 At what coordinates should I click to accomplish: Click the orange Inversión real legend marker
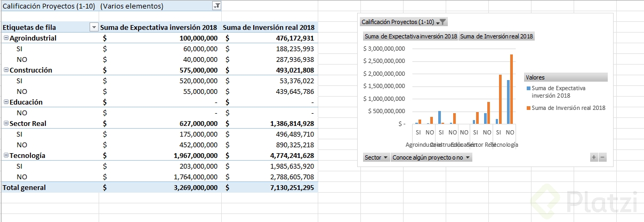point(528,108)
